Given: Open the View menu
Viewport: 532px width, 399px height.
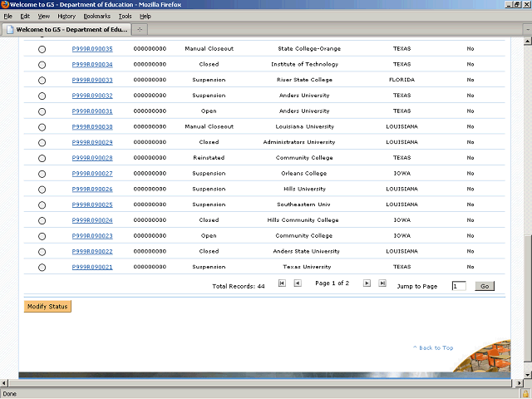Looking at the screenshot, I should [x=43, y=17].
